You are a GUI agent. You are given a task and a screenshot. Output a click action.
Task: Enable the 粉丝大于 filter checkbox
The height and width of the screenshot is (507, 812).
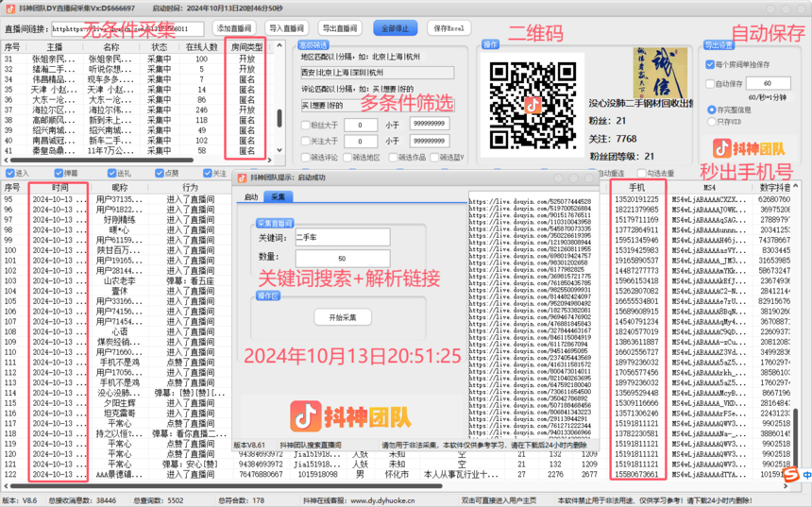306,125
